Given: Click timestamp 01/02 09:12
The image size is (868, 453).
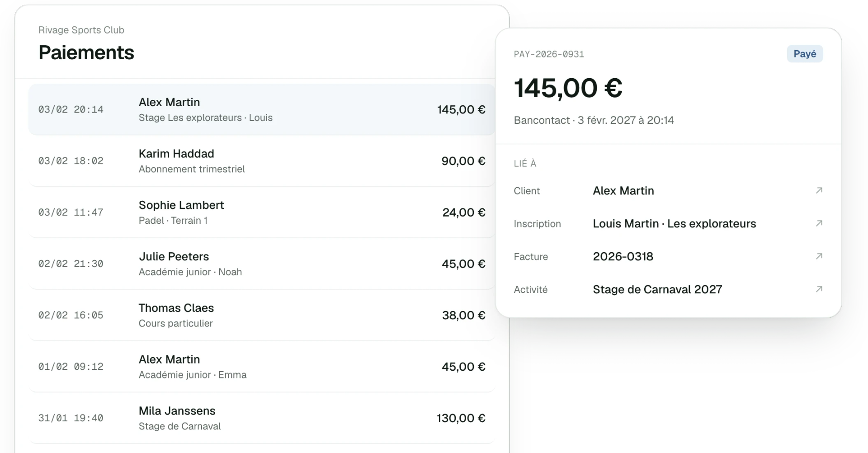Looking at the screenshot, I should [x=71, y=367].
